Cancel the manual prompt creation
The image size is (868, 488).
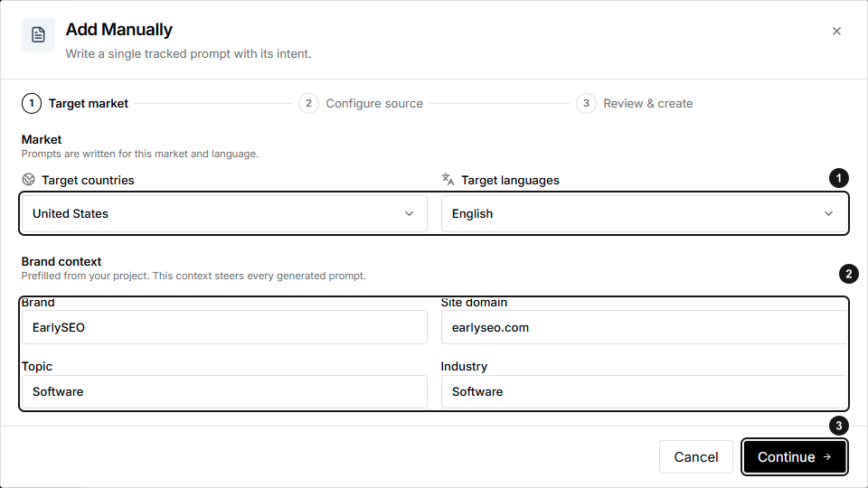696,457
